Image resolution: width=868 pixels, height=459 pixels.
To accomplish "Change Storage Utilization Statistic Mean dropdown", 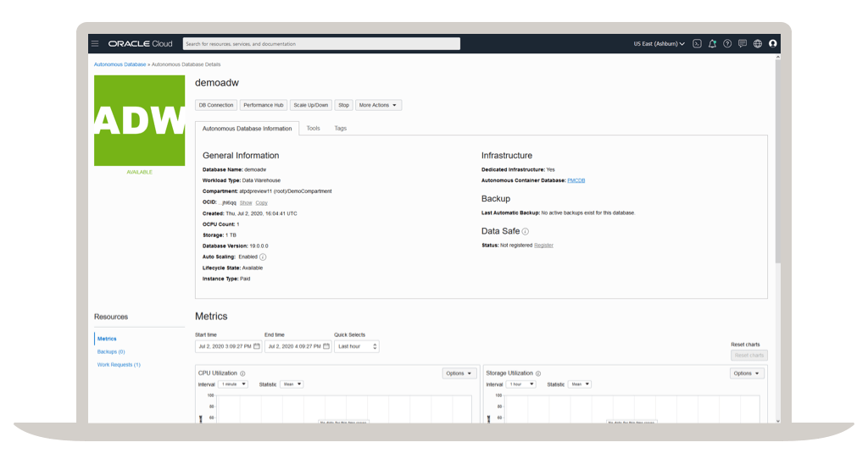I will [580, 384].
